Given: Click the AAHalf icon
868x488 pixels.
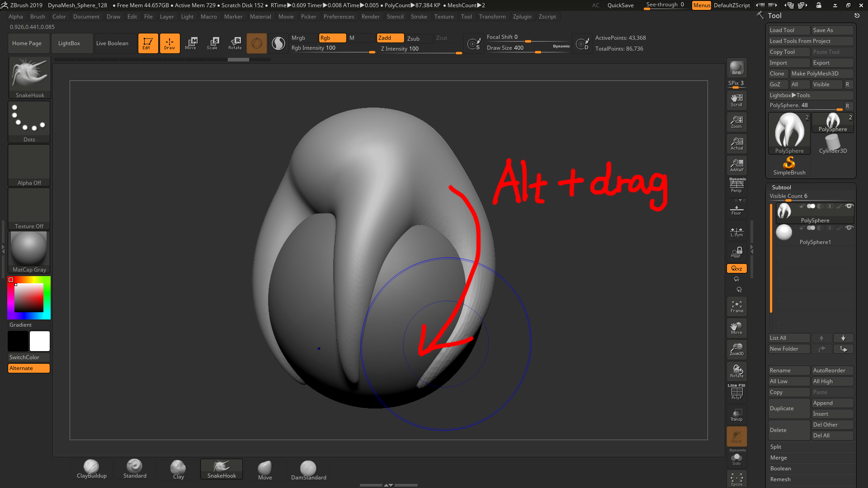Looking at the screenshot, I should coord(736,165).
